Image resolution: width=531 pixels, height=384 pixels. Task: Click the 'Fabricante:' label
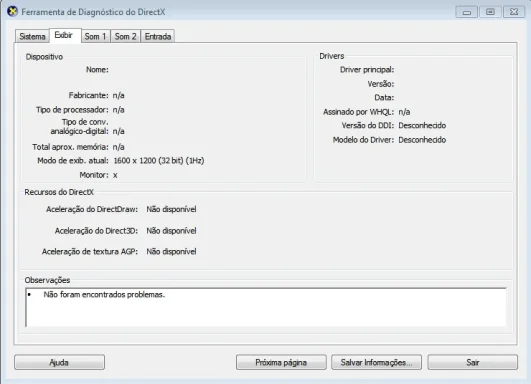coord(88,95)
